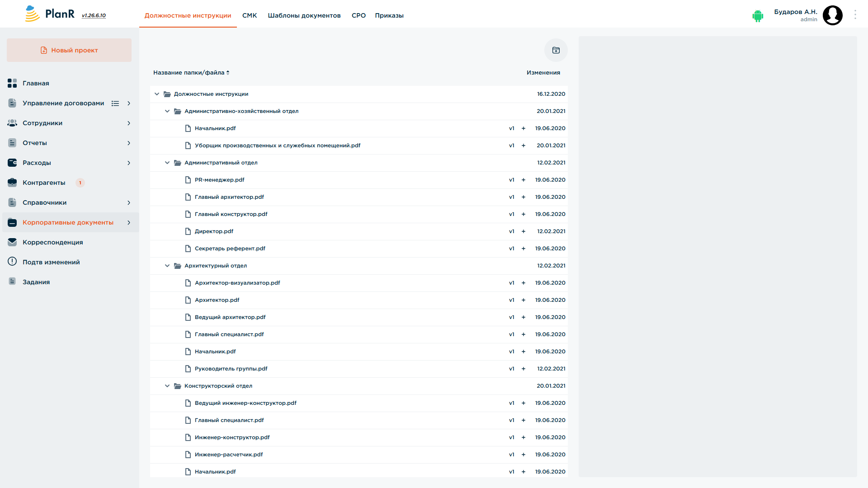Click the Новый проект button

click(x=69, y=50)
